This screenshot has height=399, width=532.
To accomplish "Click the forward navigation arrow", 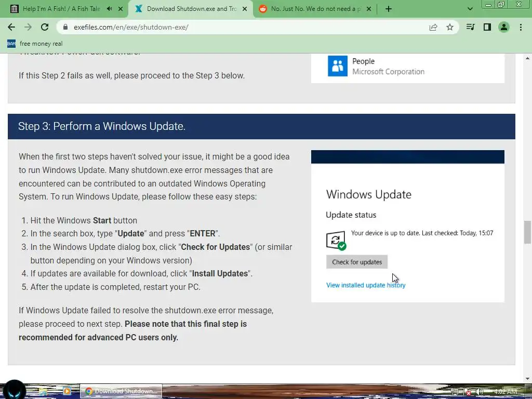I will (28, 27).
